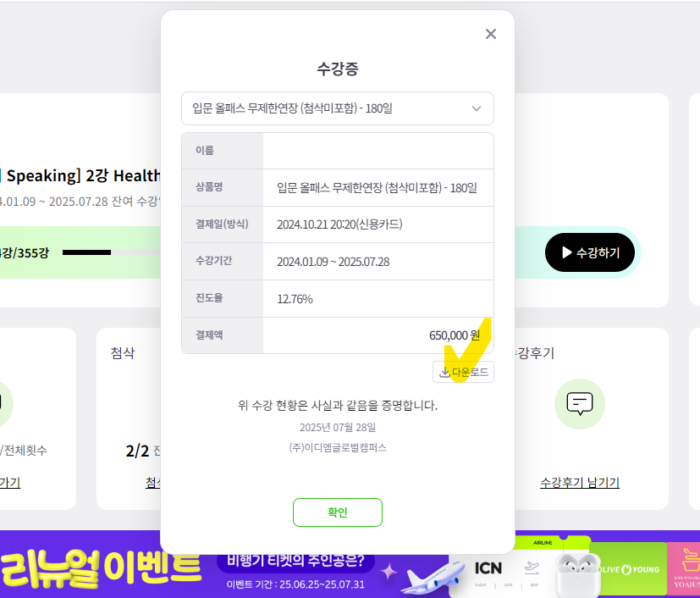Confirm with the green 확인 button
The width and height of the screenshot is (700, 598).
pyautogui.click(x=338, y=512)
